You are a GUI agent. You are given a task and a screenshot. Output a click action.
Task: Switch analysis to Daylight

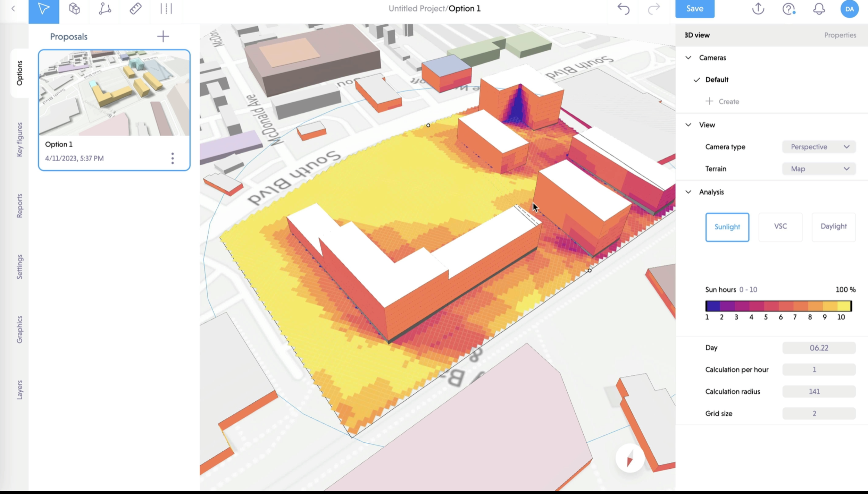833,227
